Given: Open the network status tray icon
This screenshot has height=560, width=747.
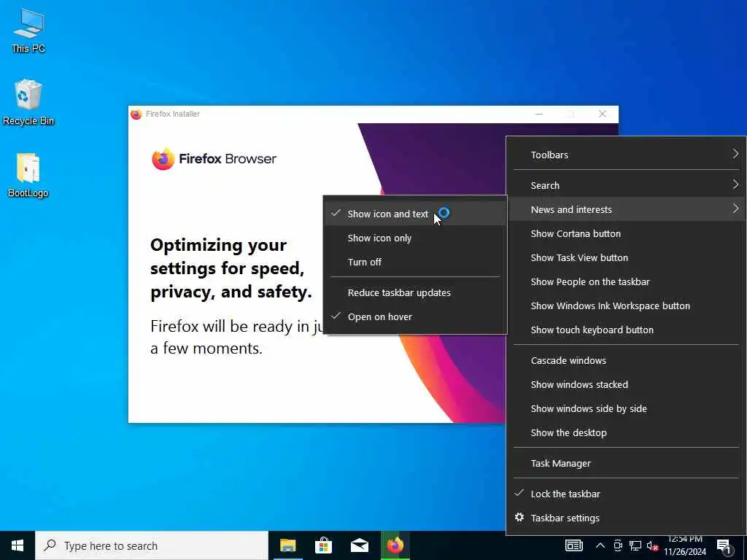Looking at the screenshot, I should 635,545.
